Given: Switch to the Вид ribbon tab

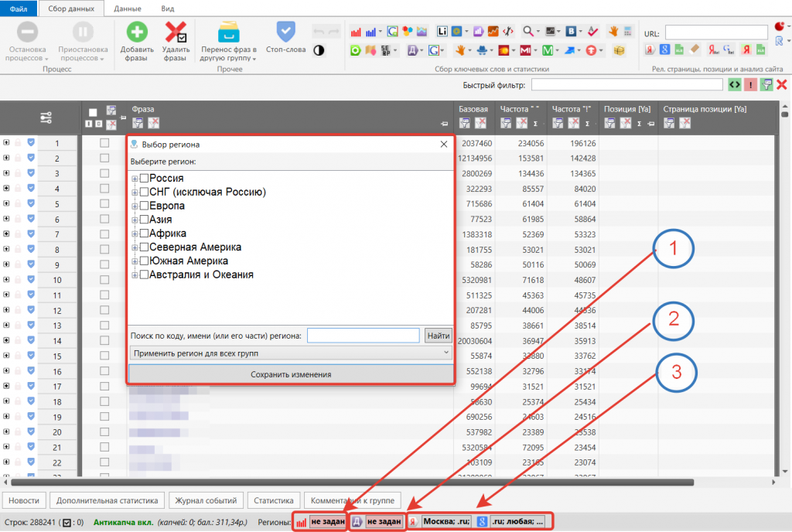Looking at the screenshot, I should tap(168, 9).
